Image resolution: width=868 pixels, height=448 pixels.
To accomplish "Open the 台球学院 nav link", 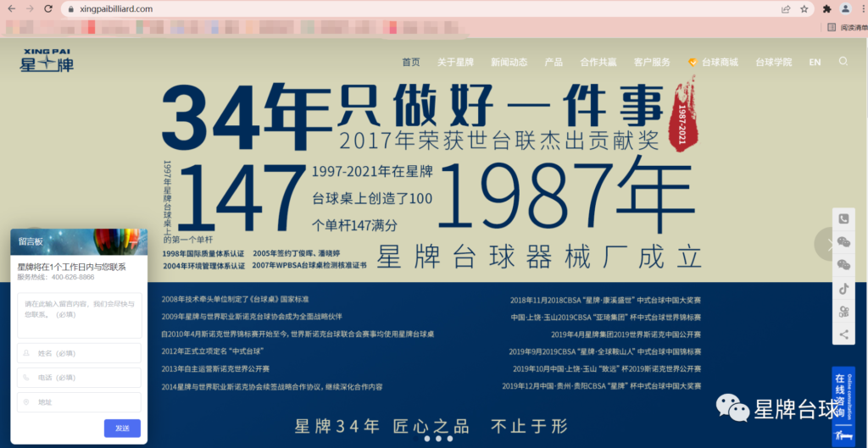I will pos(773,62).
